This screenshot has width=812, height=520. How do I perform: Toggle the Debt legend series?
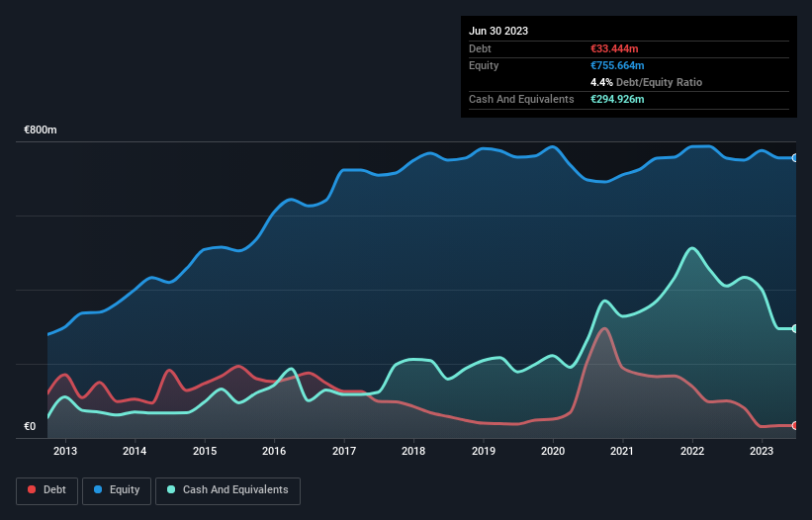coord(47,490)
